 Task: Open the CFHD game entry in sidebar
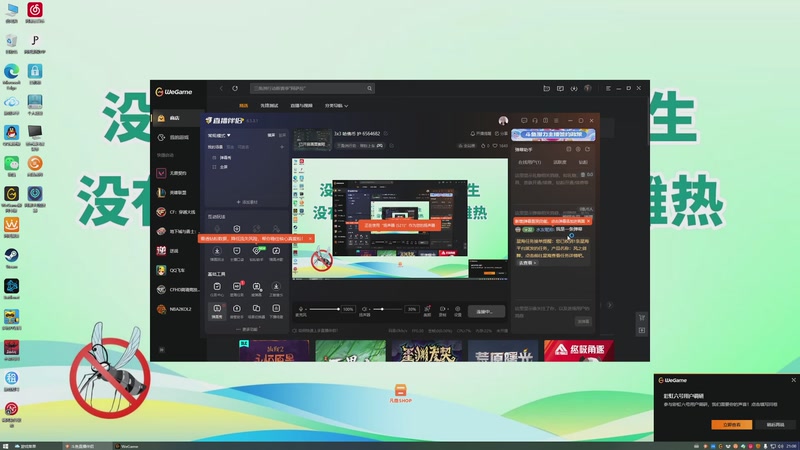pyautogui.click(x=177, y=289)
